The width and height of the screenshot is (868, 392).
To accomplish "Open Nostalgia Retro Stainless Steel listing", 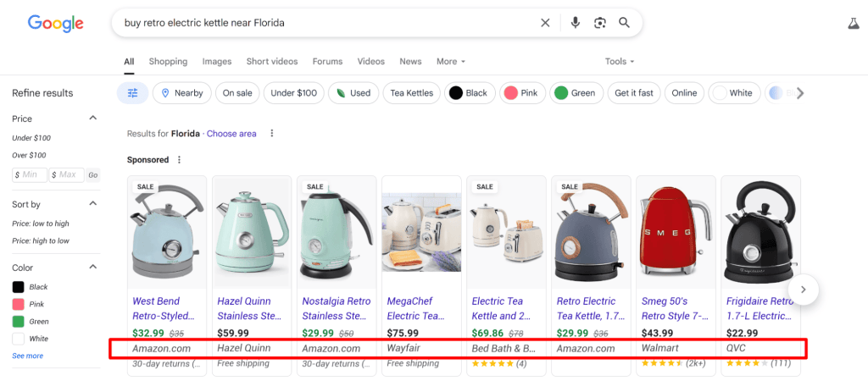I will [337, 308].
